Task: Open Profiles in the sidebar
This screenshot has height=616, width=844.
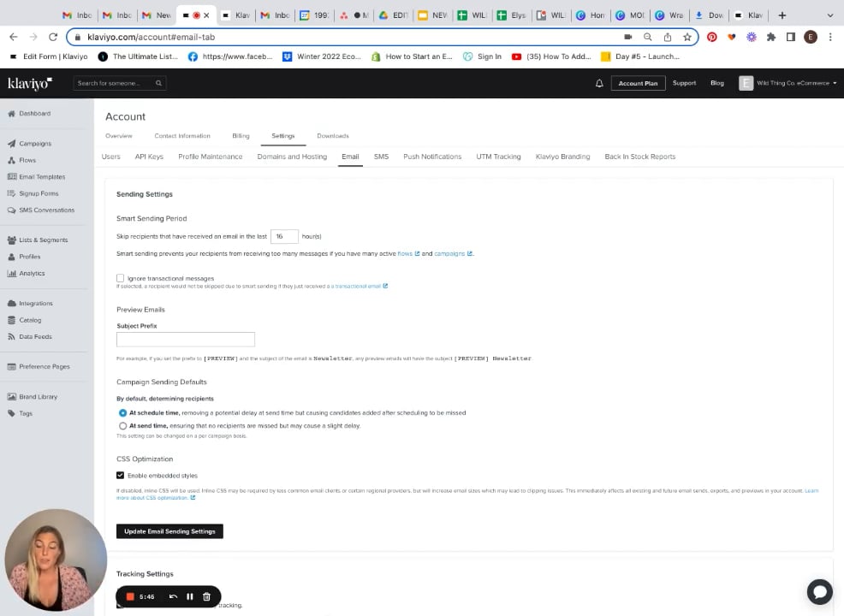Action: pos(24,257)
